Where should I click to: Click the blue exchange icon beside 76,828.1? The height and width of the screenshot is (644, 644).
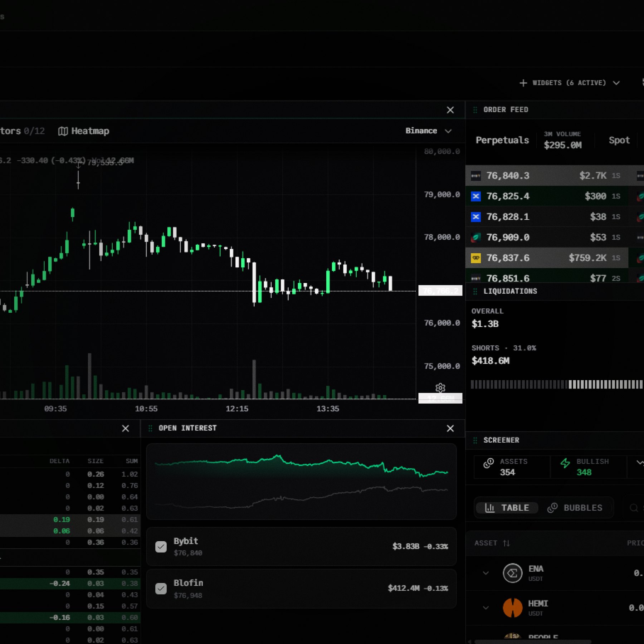pos(476,217)
